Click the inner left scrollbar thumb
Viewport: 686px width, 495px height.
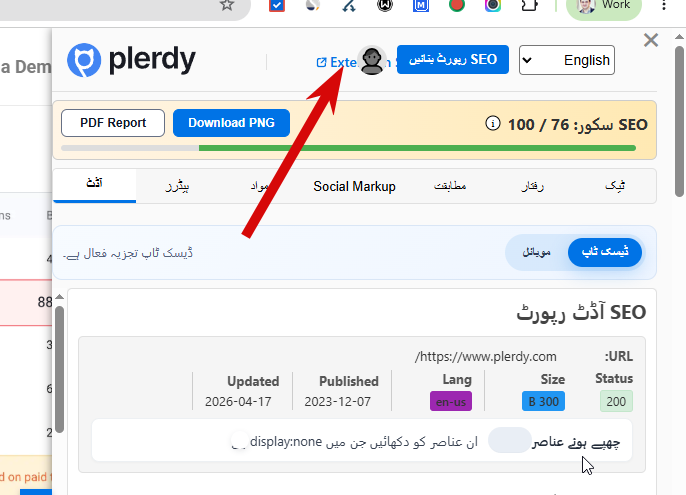coord(60,370)
